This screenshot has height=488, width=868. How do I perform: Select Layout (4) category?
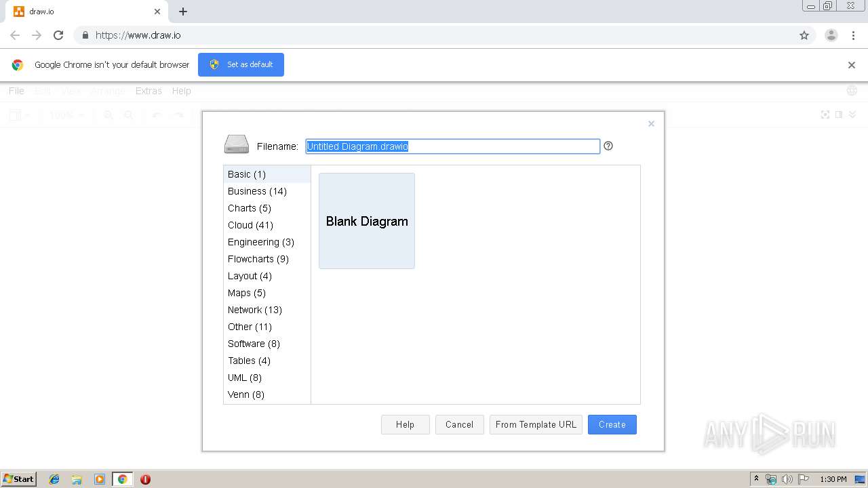pos(267,276)
